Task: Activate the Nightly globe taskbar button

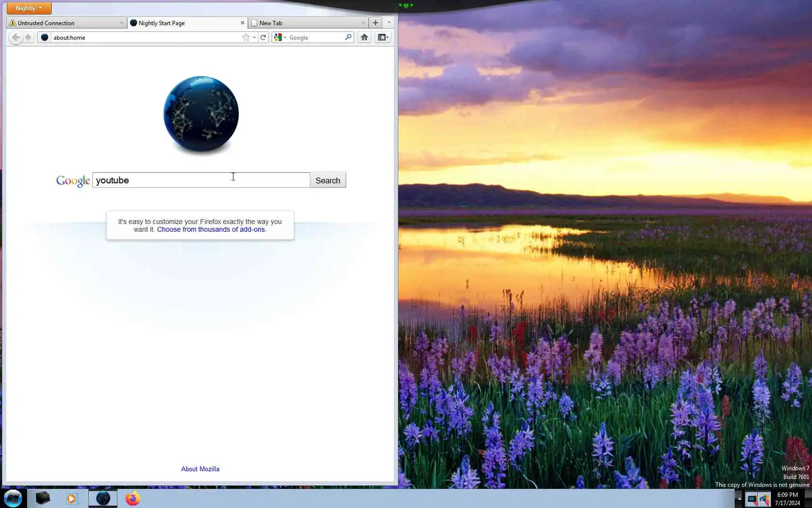Action: (x=103, y=498)
